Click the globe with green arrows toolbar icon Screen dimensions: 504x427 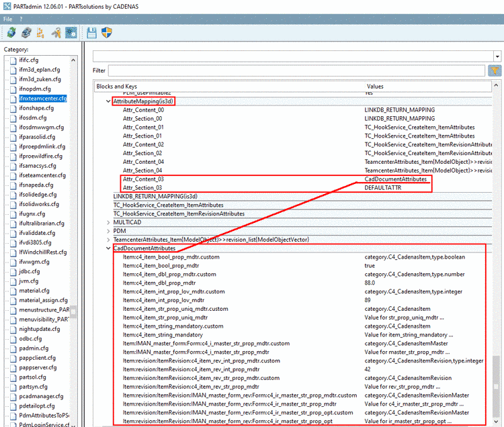(11, 32)
